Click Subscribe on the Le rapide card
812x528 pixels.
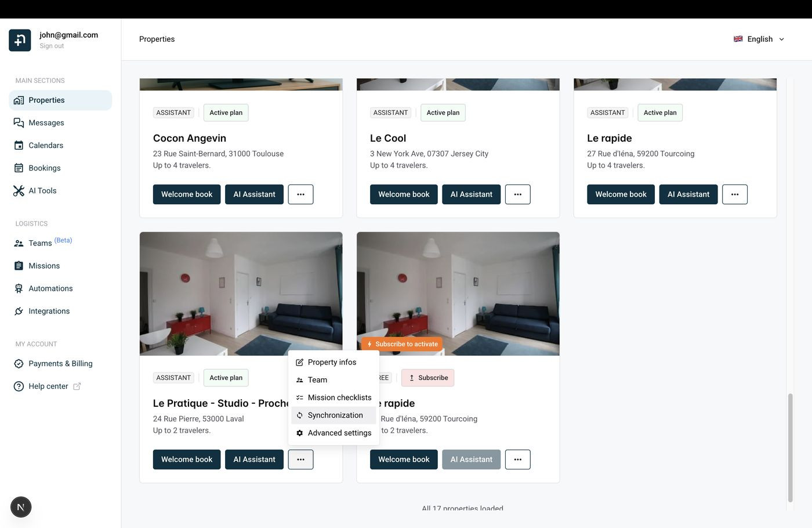(427, 378)
